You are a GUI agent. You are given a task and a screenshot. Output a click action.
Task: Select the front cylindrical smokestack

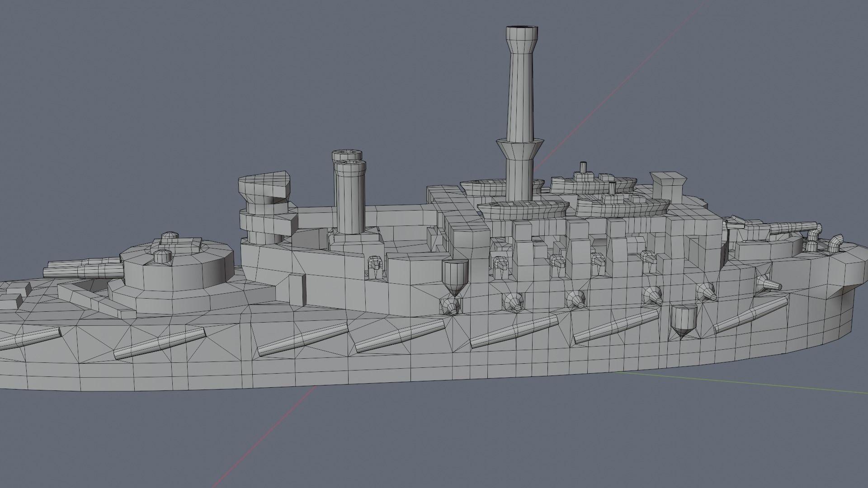[x=349, y=197]
